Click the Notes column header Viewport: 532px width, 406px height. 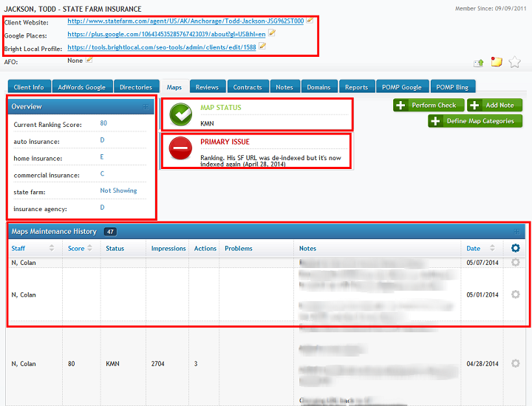(307, 249)
